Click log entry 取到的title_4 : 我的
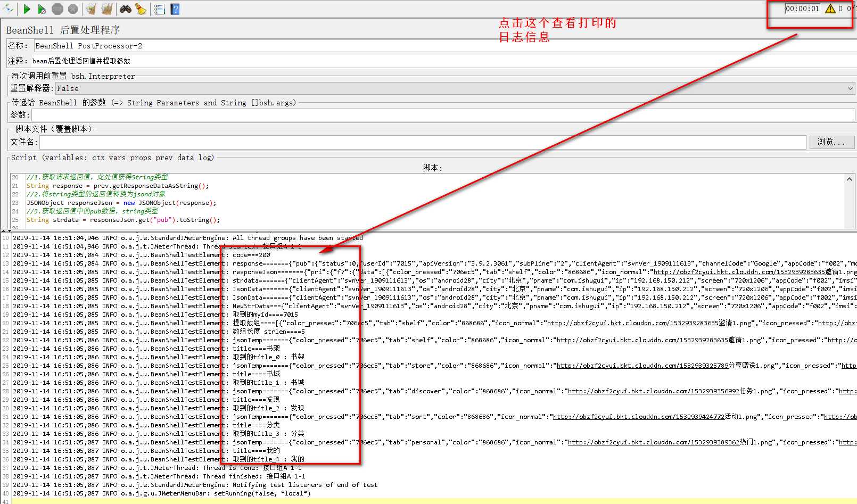857x504 pixels. click(268, 459)
